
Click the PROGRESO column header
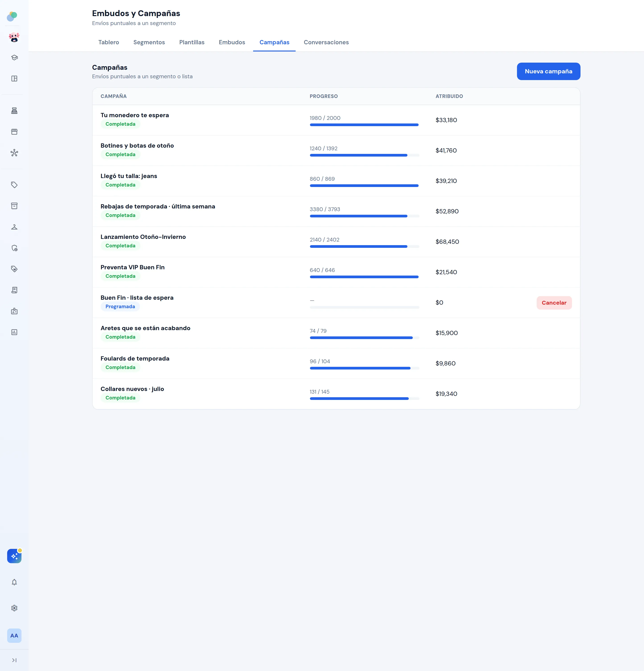pos(324,97)
